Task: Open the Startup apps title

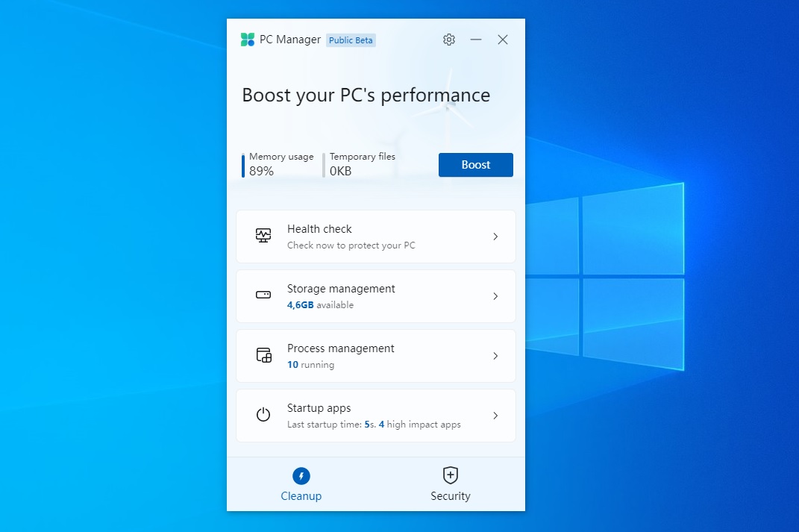Action: 319,408
